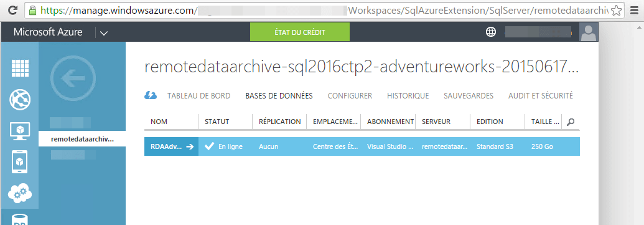
Task: Open the SAUVEGARDES tab
Action: pyautogui.click(x=469, y=96)
